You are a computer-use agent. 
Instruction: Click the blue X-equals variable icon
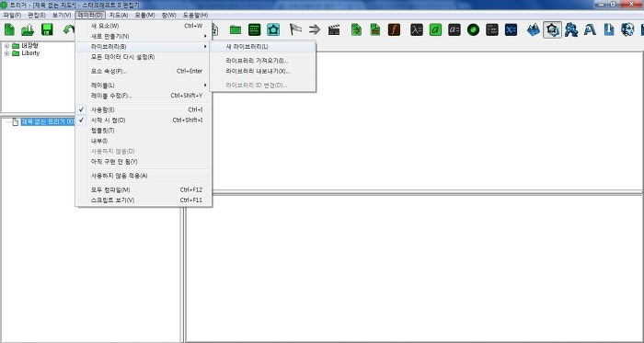pyautogui.click(x=511, y=29)
